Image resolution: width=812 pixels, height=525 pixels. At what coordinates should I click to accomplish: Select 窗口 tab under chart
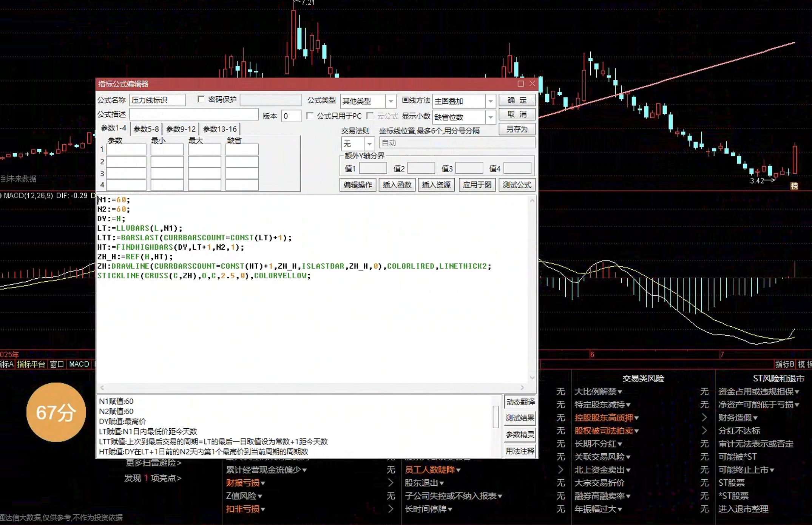tap(57, 364)
